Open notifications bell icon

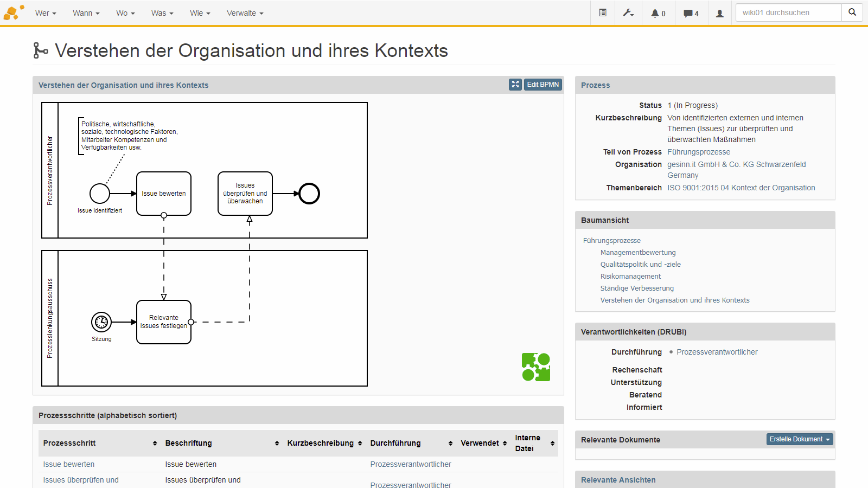tap(658, 13)
